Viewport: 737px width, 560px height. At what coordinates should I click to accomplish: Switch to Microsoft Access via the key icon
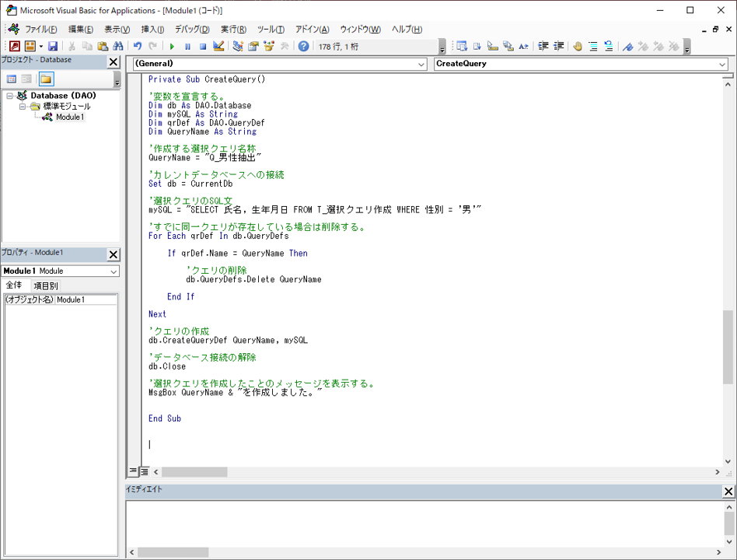[x=14, y=47]
